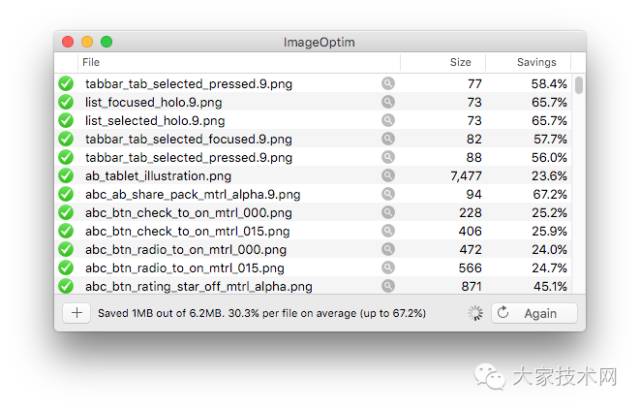Image resolution: width=640 pixels, height=409 pixels.
Task: Sort by the Savings column header
Action: (x=528, y=62)
